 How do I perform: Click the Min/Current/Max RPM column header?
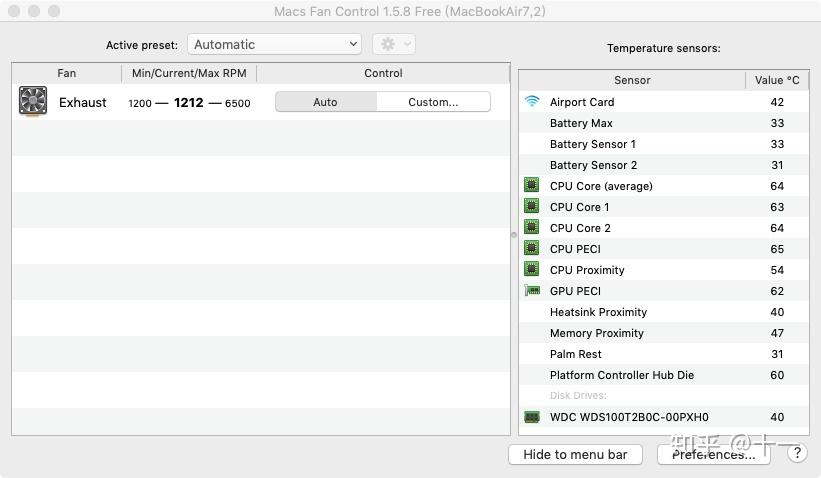[189, 73]
